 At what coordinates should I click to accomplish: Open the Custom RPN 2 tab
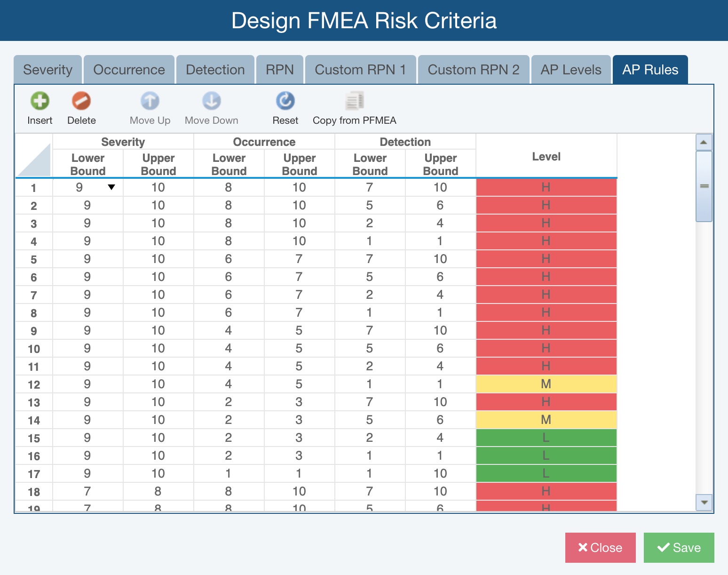pyautogui.click(x=474, y=69)
